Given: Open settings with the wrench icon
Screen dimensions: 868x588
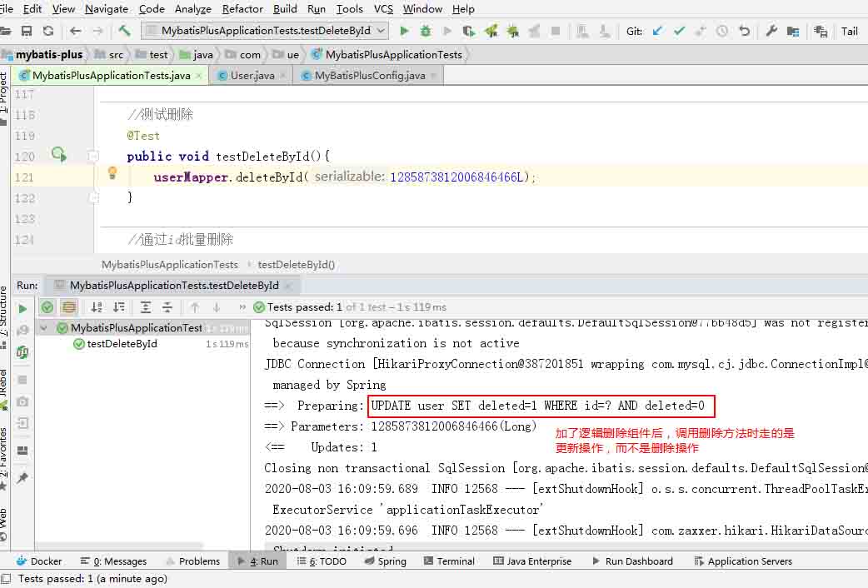Looking at the screenshot, I should (771, 31).
